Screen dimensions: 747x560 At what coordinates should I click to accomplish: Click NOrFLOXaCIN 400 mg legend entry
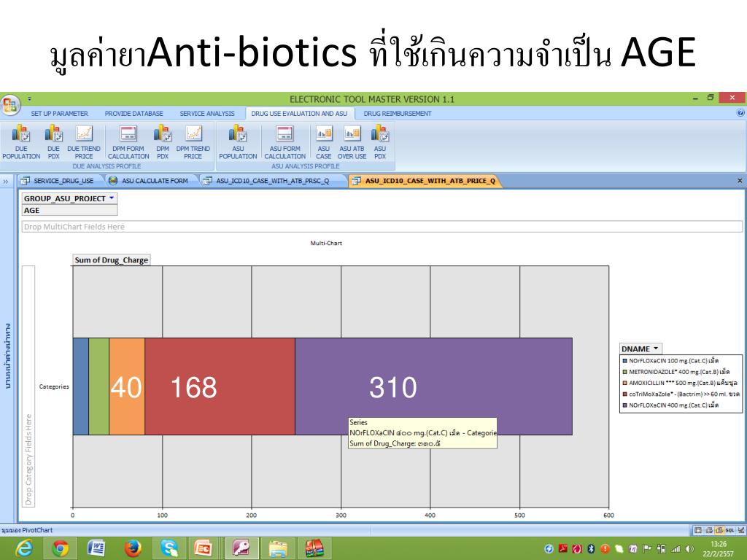pyautogui.click(x=670, y=405)
